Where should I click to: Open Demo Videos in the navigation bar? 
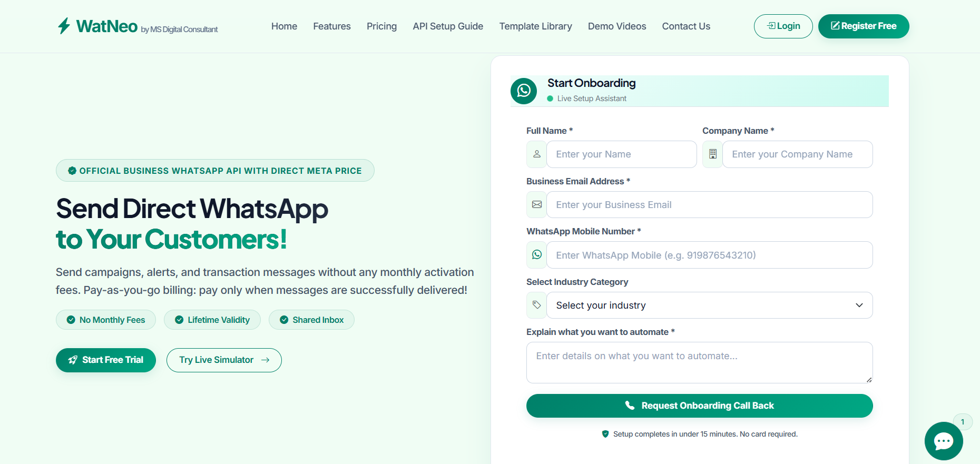(617, 26)
